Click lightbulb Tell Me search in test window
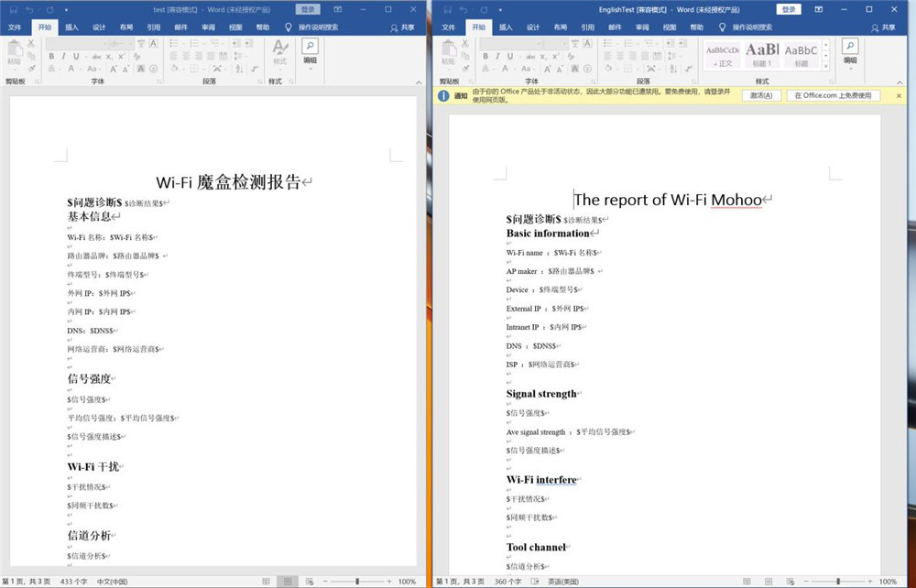Image resolution: width=916 pixels, height=588 pixels. [288, 27]
